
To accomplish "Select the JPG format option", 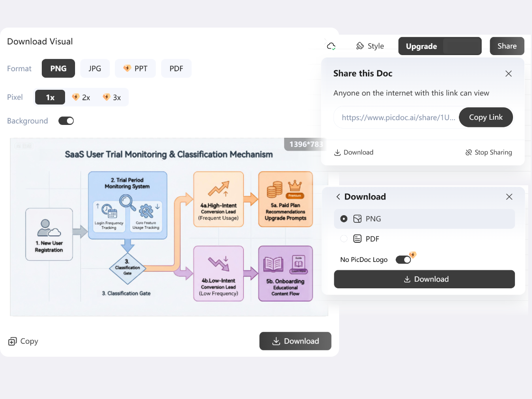I will (95, 68).
